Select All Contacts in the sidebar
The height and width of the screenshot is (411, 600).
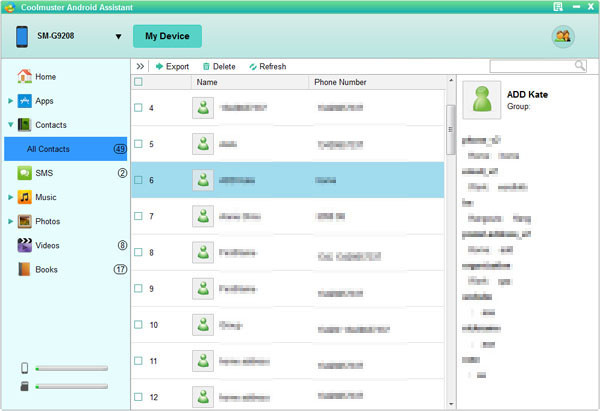(x=65, y=149)
